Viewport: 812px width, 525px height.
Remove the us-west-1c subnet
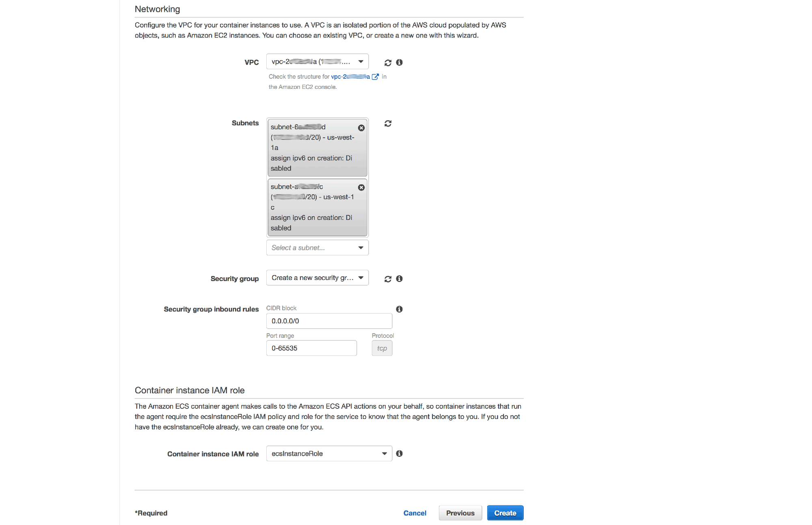pyautogui.click(x=361, y=187)
